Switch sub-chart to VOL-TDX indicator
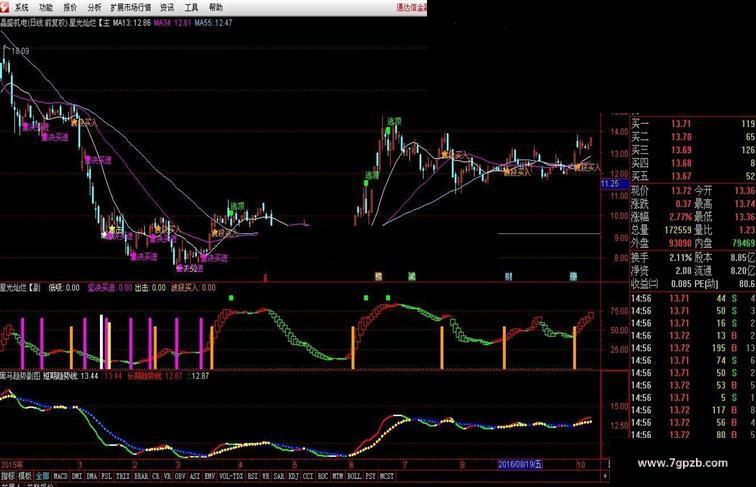Screen dimensions: 756x487 pos(231,476)
